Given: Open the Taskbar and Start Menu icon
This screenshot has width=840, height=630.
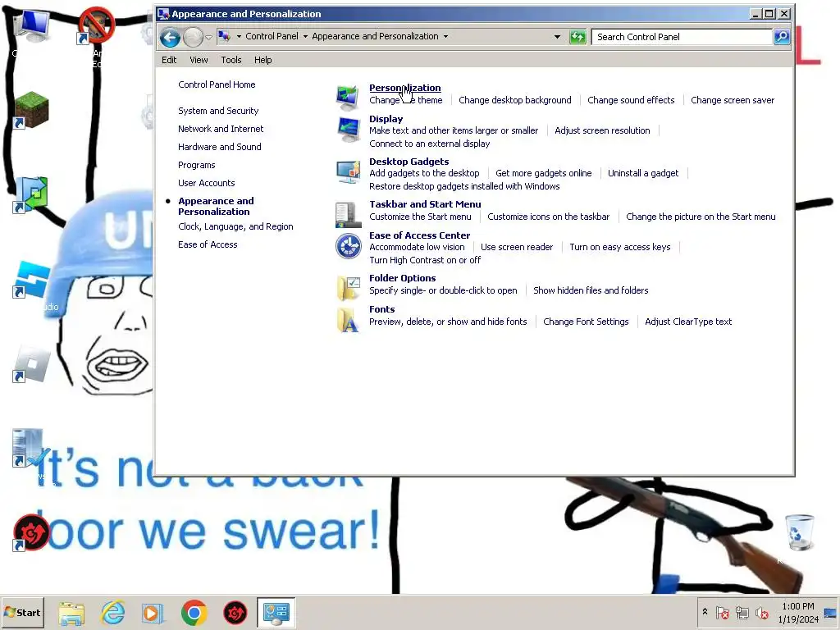Looking at the screenshot, I should [x=348, y=214].
